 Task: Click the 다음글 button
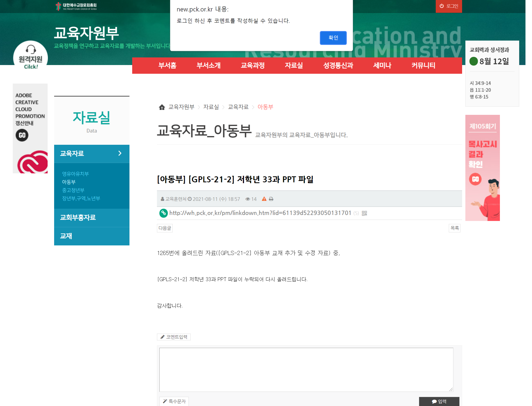point(165,228)
